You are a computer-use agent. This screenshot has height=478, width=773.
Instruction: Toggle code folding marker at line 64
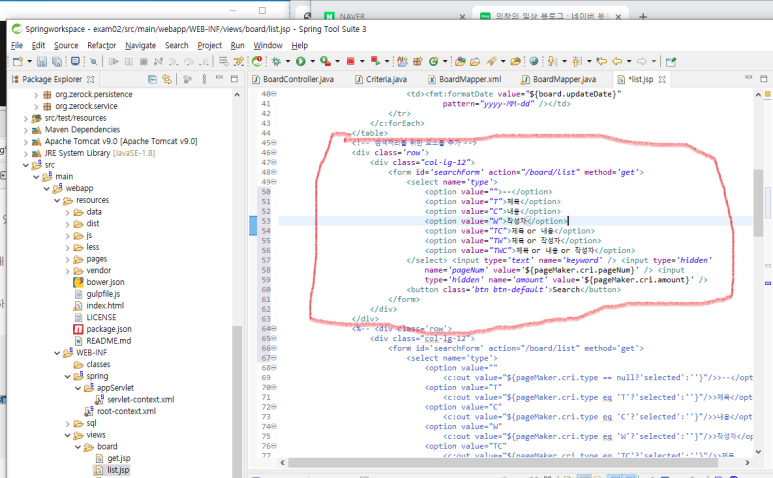(274, 329)
